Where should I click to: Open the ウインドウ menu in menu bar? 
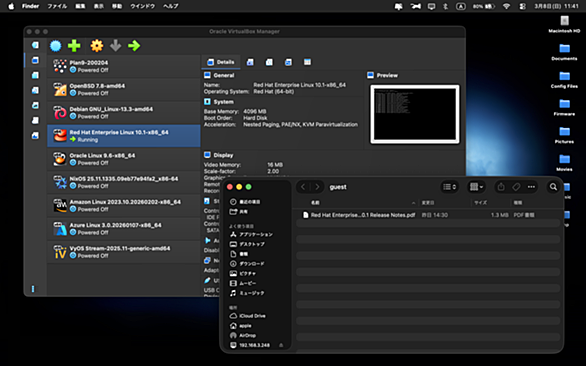[142, 6]
